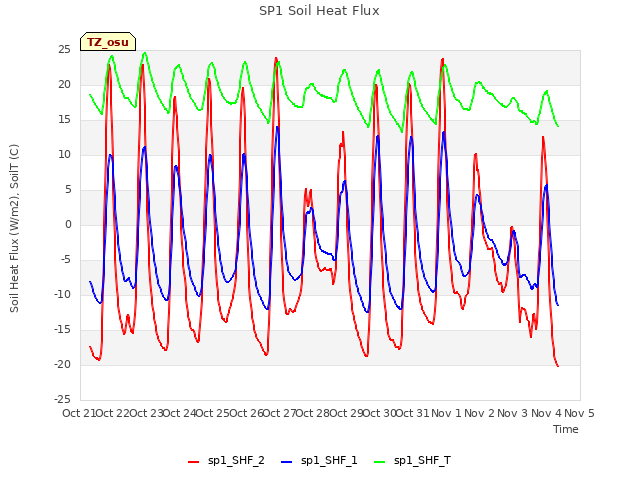Click the 20 y-axis tick label
Image resolution: width=640 pixels, height=480 pixels.
point(64,85)
